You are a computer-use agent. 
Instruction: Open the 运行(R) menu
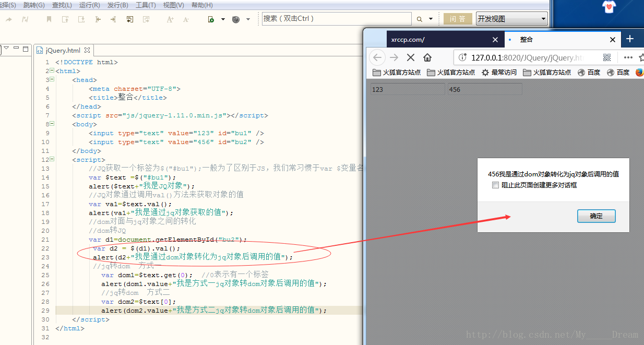pyautogui.click(x=90, y=5)
